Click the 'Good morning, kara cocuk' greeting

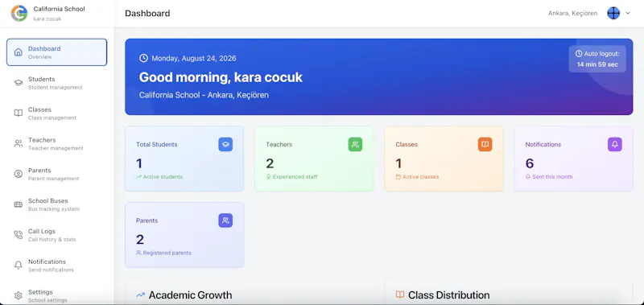221,77
